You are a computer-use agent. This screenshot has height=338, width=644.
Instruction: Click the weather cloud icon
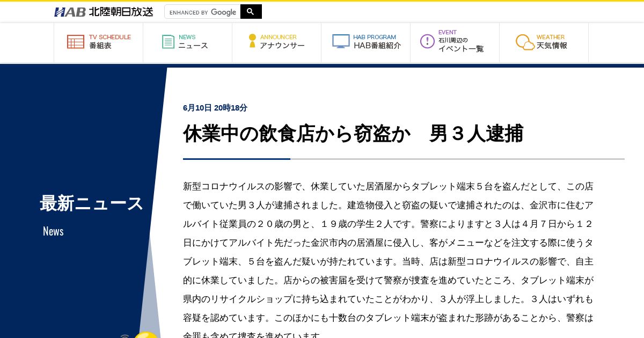pos(525,42)
